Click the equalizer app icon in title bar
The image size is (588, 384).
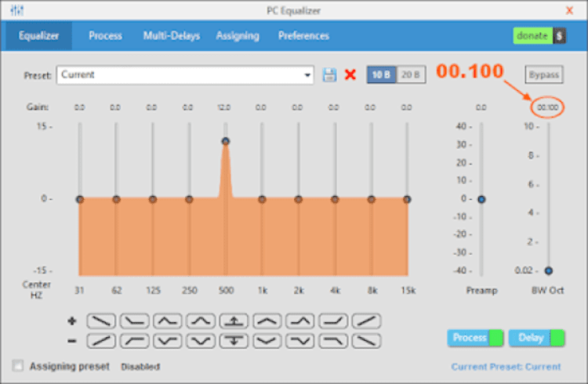(17, 10)
